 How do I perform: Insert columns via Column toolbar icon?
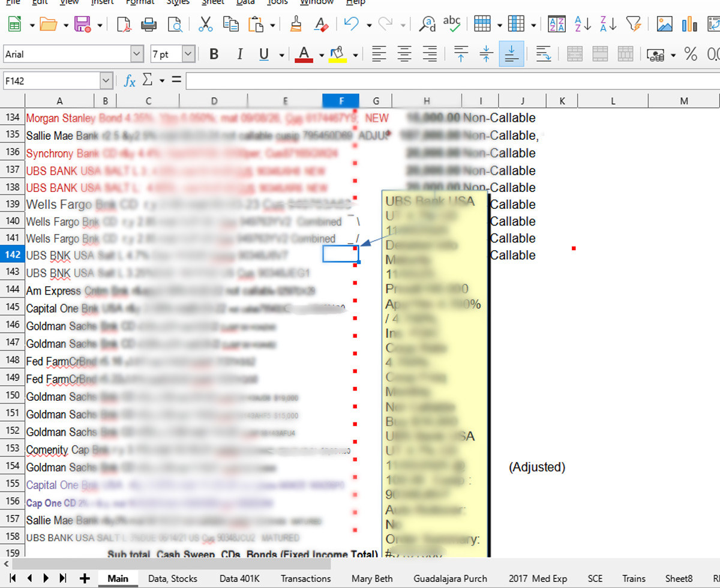pyautogui.click(x=516, y=24)
